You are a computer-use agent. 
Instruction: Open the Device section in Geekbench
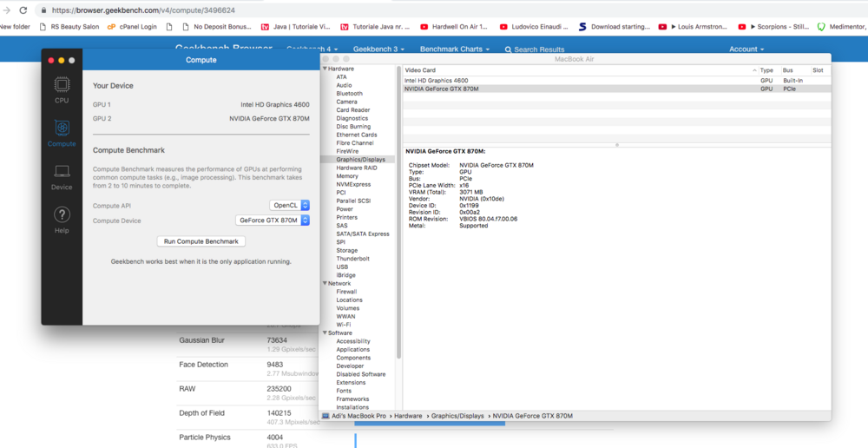62,176
